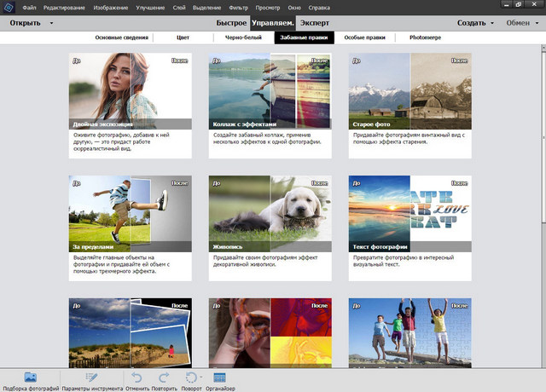Image resolution: width=546 pixels, height=392 pixels.
Task: Click the Photoshop Elements app logo icon
Action: [9, 7]
